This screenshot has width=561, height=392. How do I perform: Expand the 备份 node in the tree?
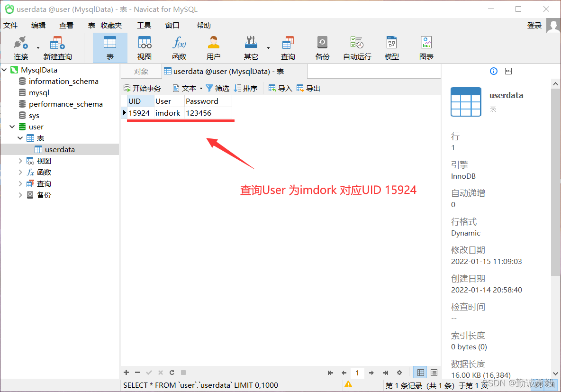(20, 195)
